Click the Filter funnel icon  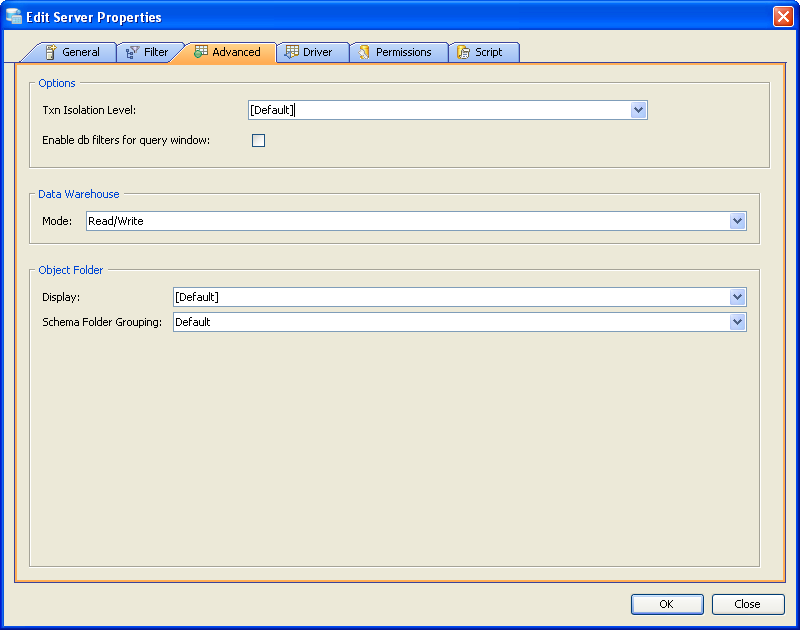(132, 52)
